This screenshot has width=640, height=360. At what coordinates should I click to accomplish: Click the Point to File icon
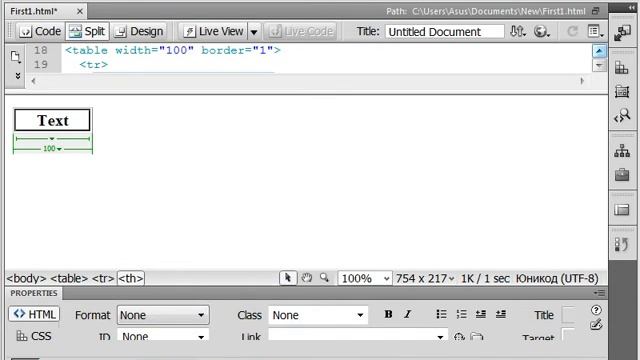[x=459, y=337]
